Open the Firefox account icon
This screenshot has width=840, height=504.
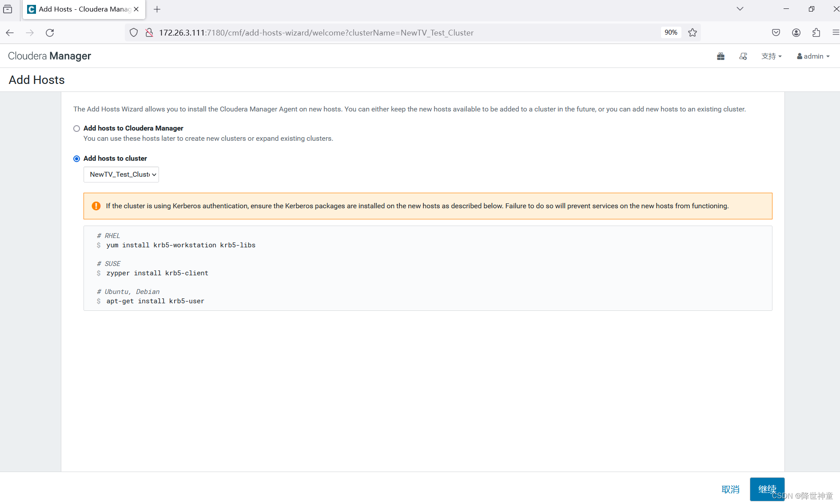[x=796, y=32]
